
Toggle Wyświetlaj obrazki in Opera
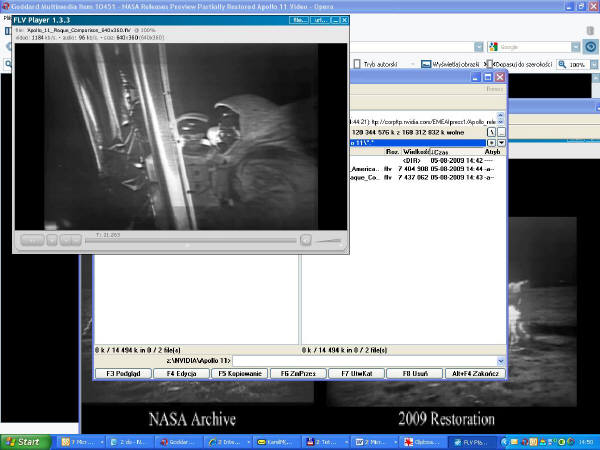click(x=451, y=65)
